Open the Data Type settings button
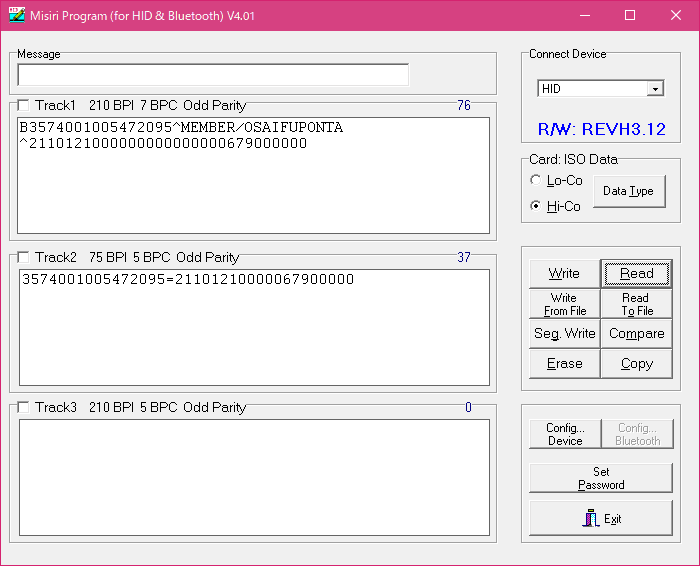The width and height of the screenshot is (700, 566). tap(628, 191)
